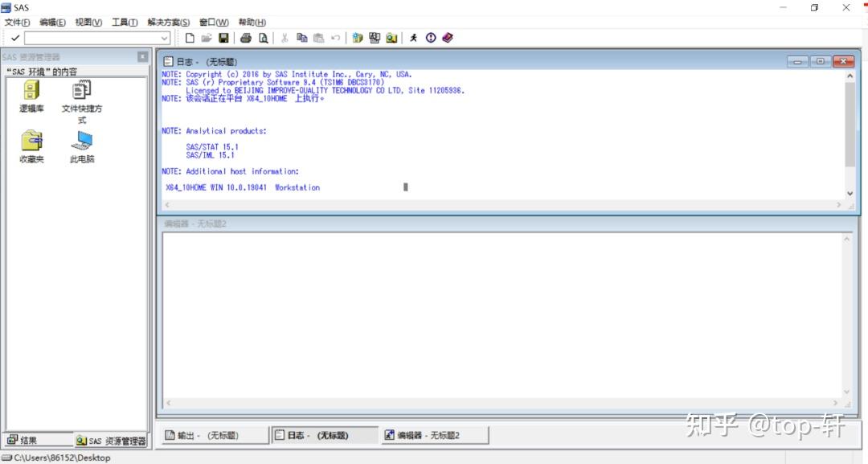Viewport: 868px width, 464px height.
Task: Restore down the main SAS window
Action: [x=814, y=7]
